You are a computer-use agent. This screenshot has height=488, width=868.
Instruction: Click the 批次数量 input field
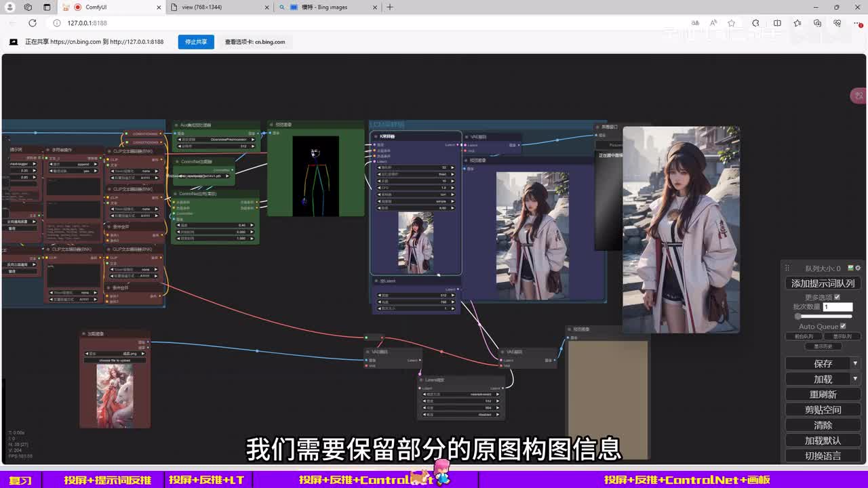tap(837, 307)
